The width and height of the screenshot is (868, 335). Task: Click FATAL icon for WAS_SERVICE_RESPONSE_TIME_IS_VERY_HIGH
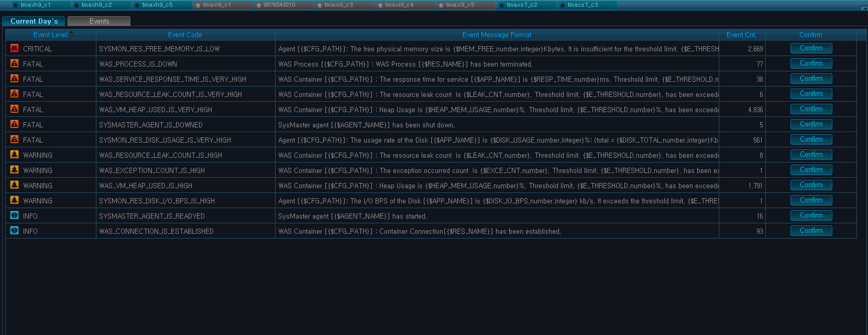(14, 79)
